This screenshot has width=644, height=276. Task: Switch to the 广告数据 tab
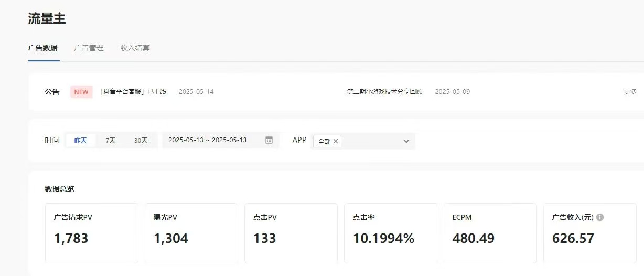[43, 48]
